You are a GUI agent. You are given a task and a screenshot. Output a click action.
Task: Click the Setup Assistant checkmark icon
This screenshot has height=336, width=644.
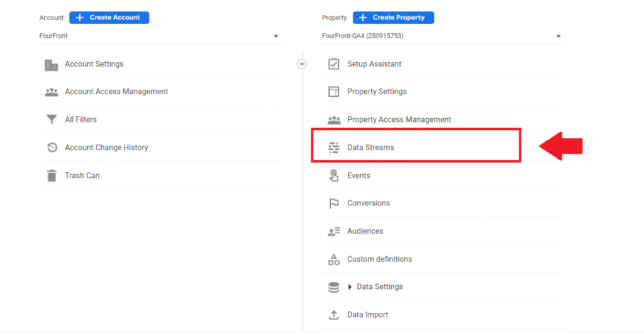pos(333,64)
